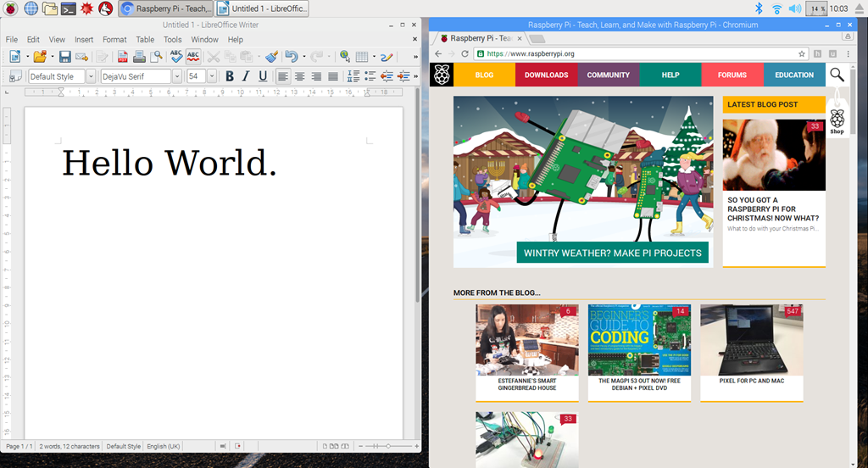868x468 pixels.
Task: Open the Table menu in Writer
Action: point(145,39)
